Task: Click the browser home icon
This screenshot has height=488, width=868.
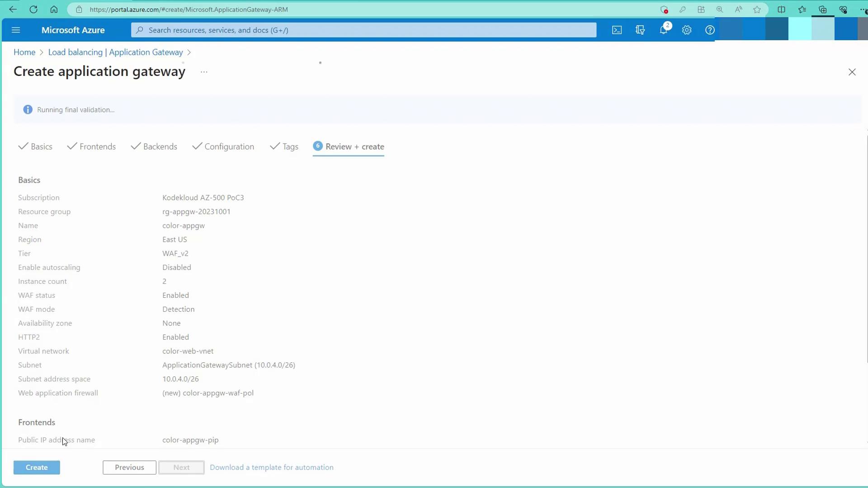Action: pyautogui.click(x=54, y=9)
